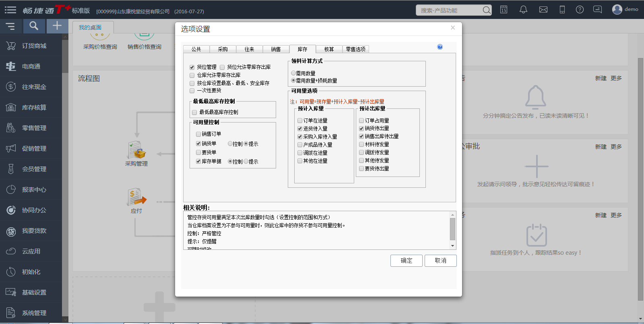Screen dimensions: 644x324
Task: Open notifications bell in top bar
Action: point(523,10)
